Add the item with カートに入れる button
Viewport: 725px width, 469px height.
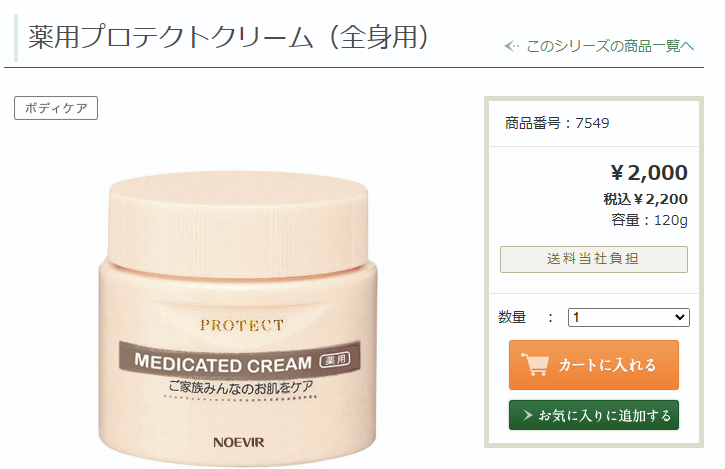pos(594,365)
